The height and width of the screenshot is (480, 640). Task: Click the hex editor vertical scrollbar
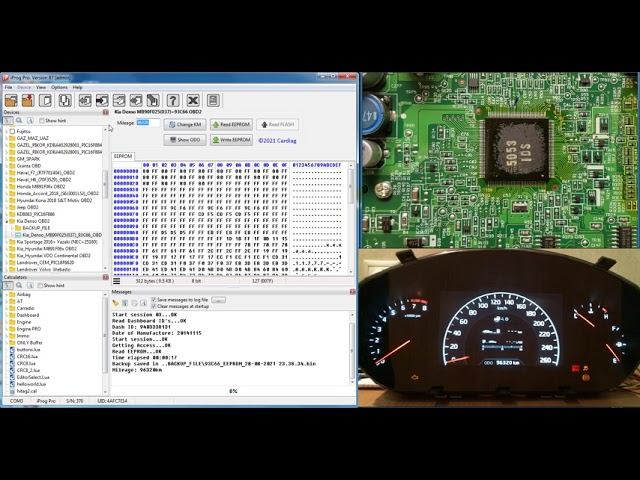click(350, 217)
